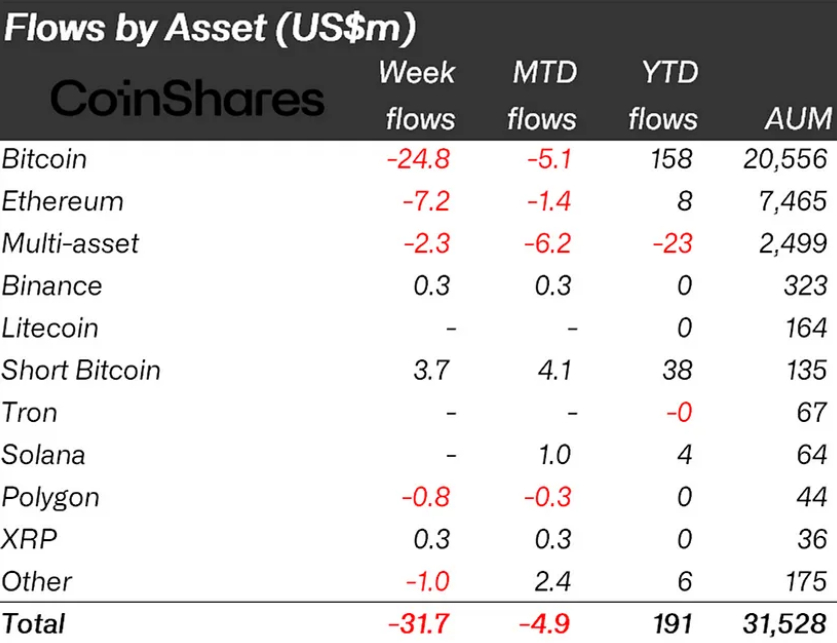Select the Flows by Asset title
Screen dimensions: 837x643
pos(210,27)
